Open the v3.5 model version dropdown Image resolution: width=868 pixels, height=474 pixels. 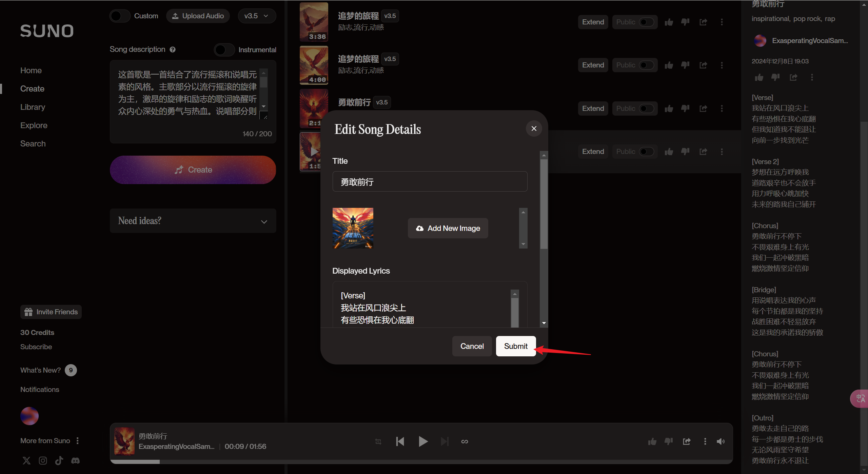point(256,16)
